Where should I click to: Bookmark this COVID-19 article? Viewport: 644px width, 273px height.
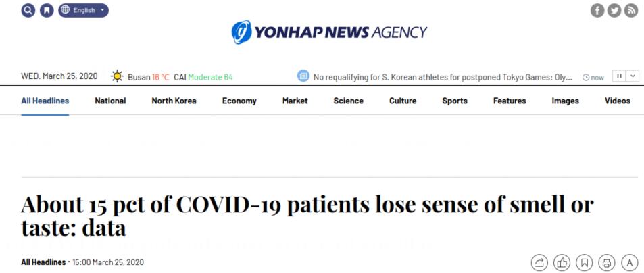pyautogui.click(x=585, y=262)
